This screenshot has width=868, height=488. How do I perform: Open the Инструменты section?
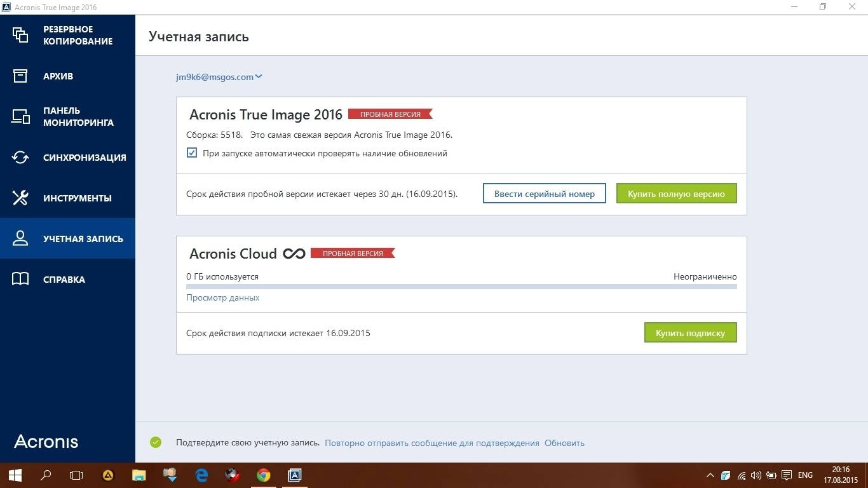67,198
